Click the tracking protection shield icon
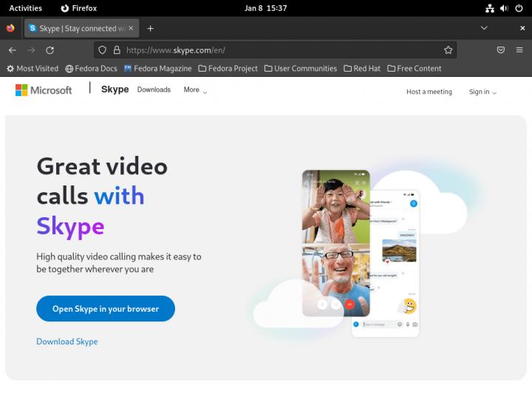532x399 pixels. (103, 50)
